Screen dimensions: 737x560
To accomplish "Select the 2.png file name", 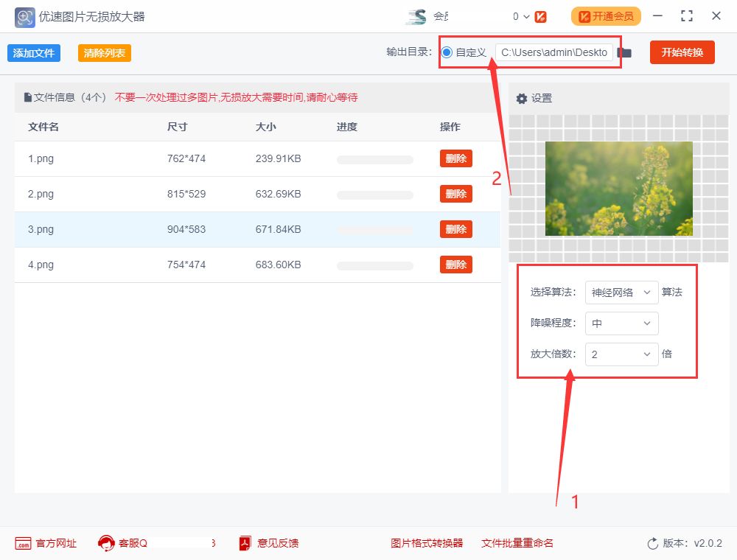I will 41,194.
